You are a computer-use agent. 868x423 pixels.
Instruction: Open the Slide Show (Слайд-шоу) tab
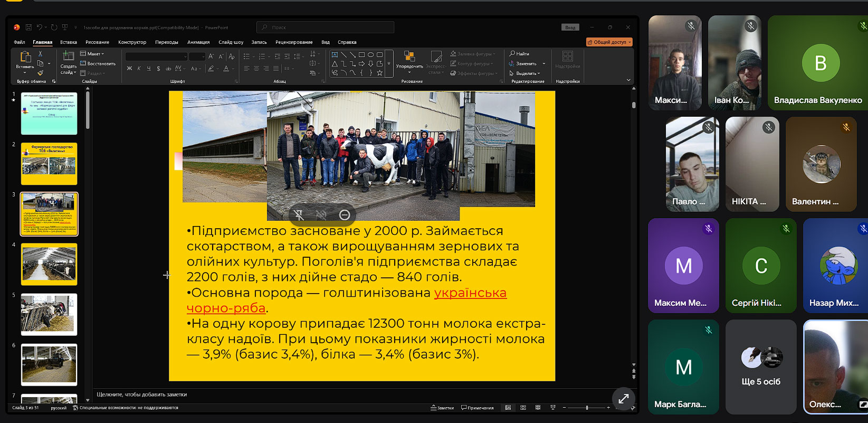(231, 42)
